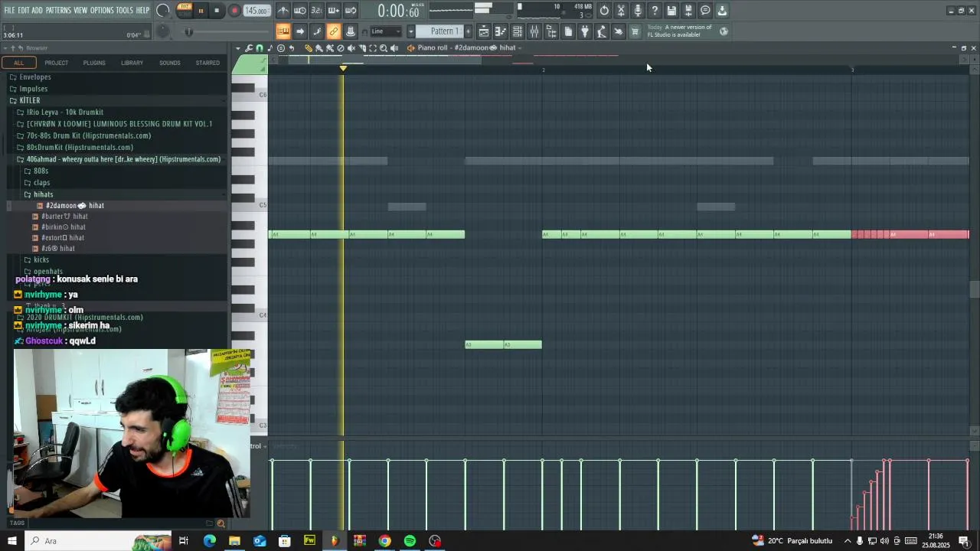Arm the record button

tap(234, 11)
